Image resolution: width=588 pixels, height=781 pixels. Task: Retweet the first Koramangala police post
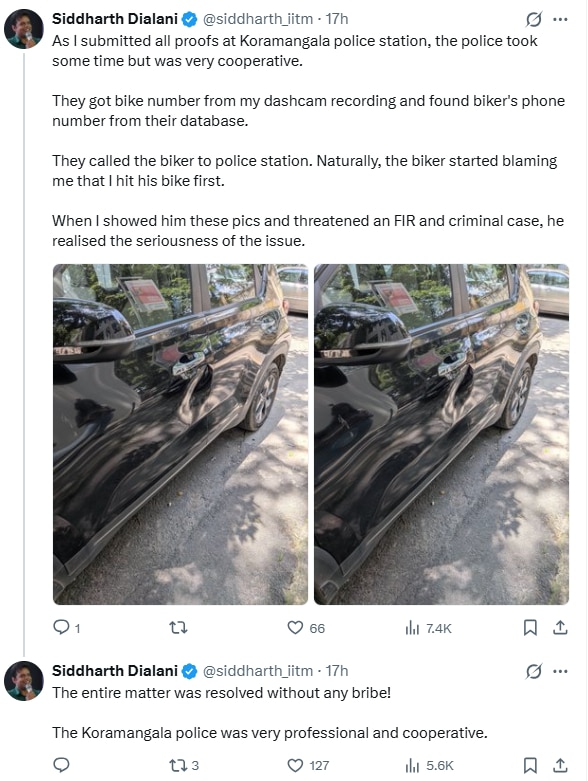click(178, 628)
